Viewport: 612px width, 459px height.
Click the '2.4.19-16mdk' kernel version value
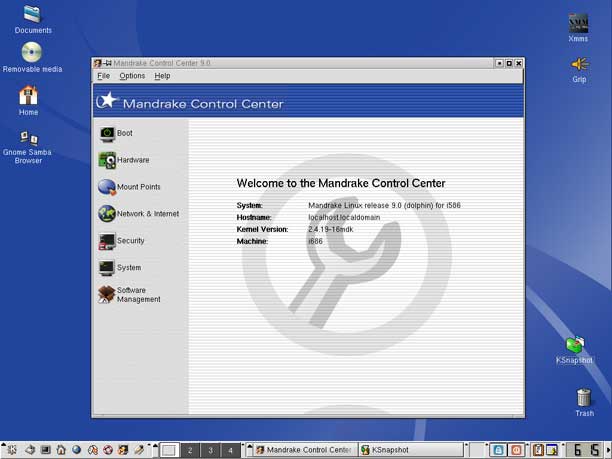[331, 230]
